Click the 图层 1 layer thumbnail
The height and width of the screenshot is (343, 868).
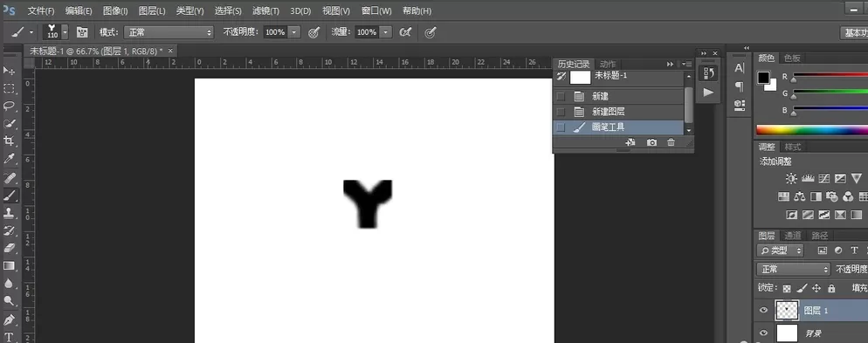click(x=787, y=311)
